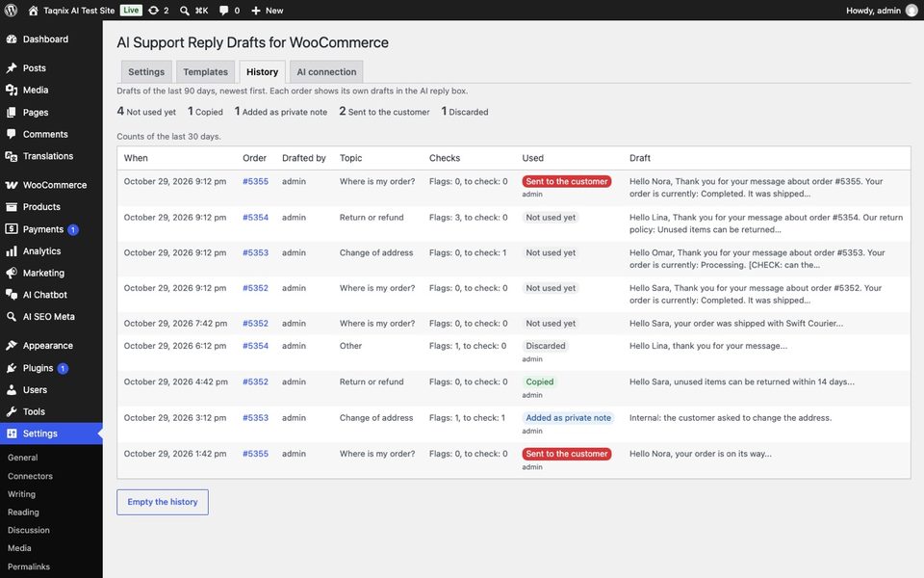Screen dimensions: 924x578
Task: Open order #5354 drafted at 6:12 pm
Action: [x=255, y=346]
